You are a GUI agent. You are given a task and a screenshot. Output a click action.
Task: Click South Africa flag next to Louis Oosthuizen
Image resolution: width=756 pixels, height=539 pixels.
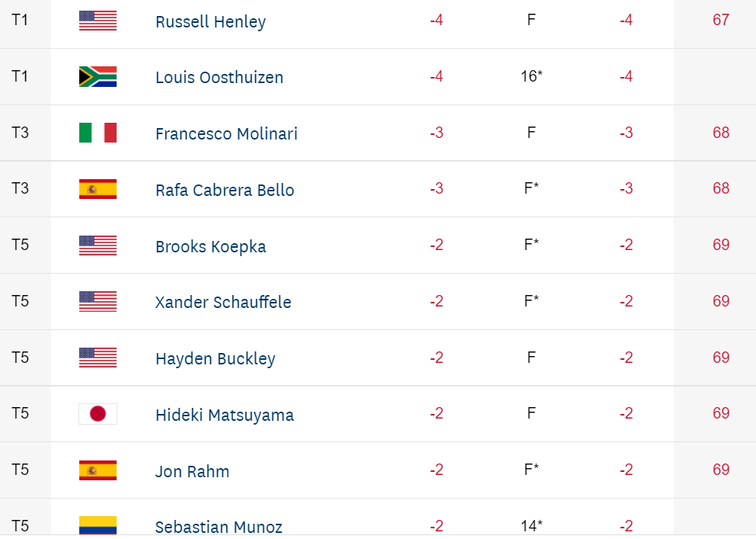[x=98, y=77]
